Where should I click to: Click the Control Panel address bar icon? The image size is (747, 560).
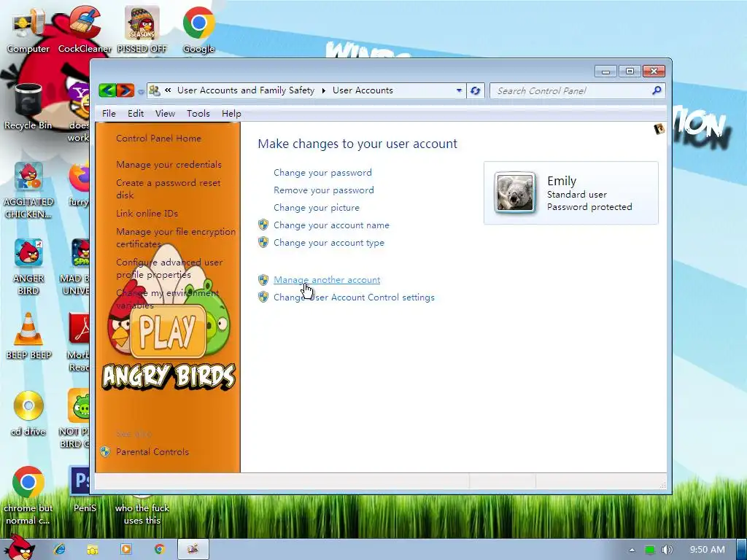pos(155,90)
